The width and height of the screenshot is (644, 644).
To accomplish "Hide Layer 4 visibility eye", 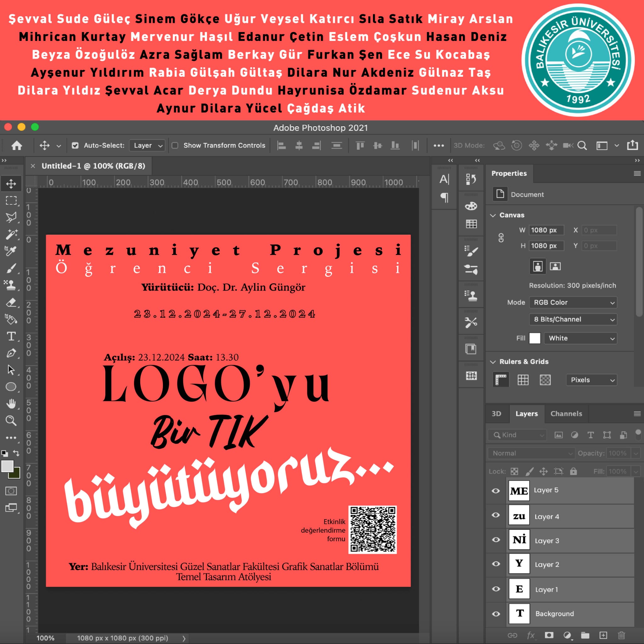I will pyautogui.click(x=496, y=515).
